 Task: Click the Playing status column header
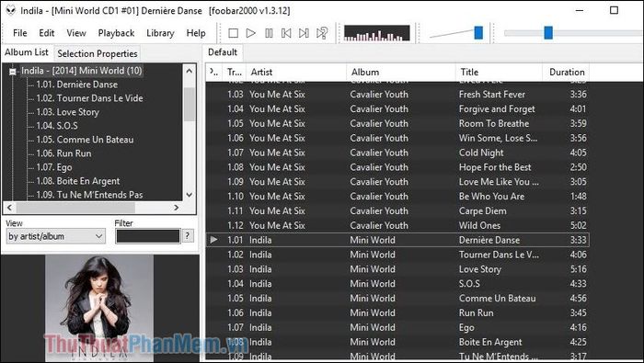point(214,73)
